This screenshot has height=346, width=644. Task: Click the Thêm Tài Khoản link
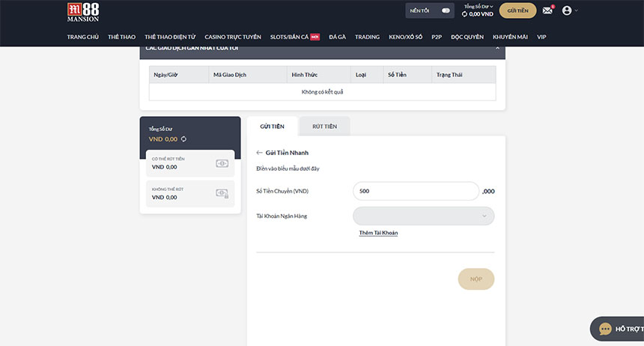coord(378,233)
